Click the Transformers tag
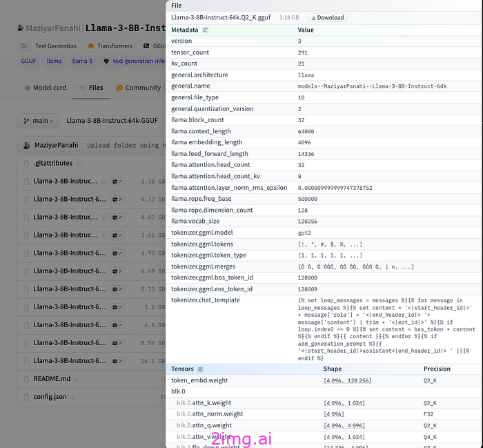Image resolution: width=483 pixels, height=448 pixels. click(x=110, y=46)
